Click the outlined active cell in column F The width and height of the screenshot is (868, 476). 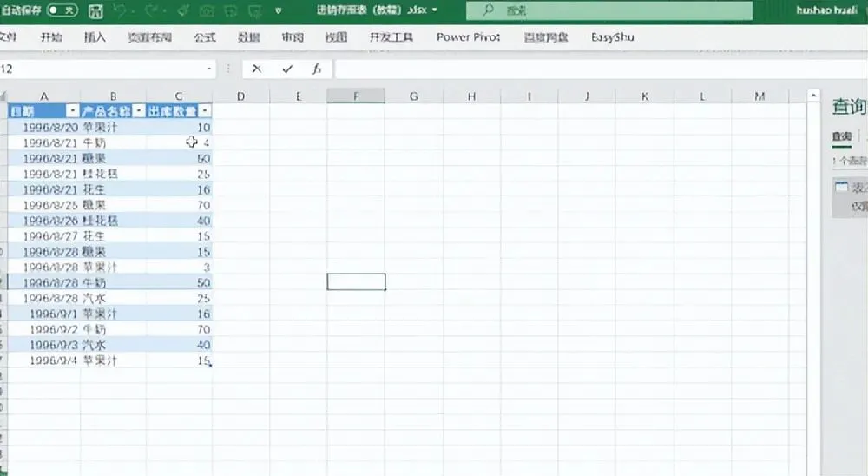[356, 282]
